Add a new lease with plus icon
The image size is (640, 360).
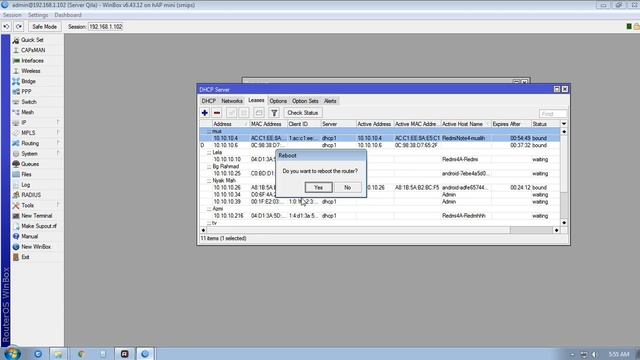[205, 113]
